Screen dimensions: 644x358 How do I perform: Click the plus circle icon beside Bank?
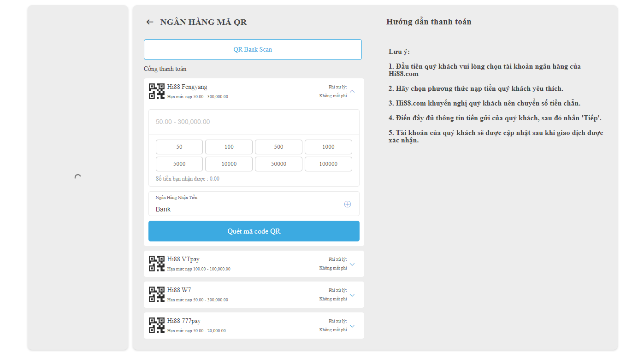pyautogui.click(x=348, y=204)
